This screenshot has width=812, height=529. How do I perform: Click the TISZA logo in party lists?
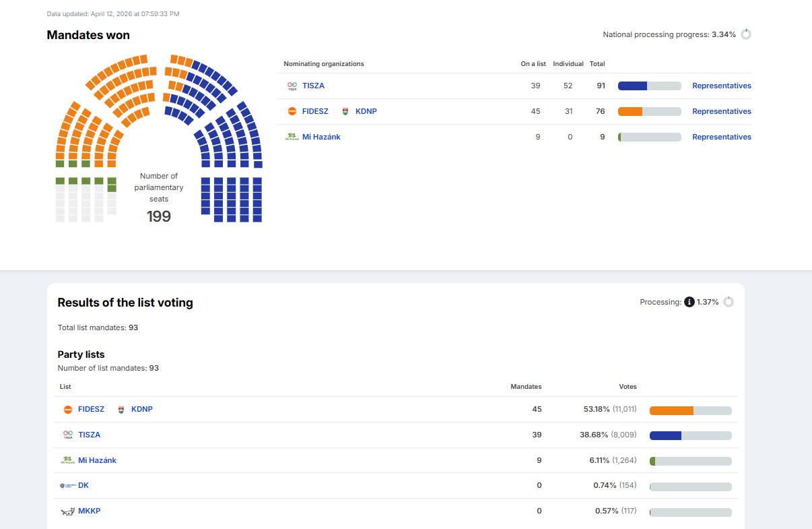tap(67, 435)
